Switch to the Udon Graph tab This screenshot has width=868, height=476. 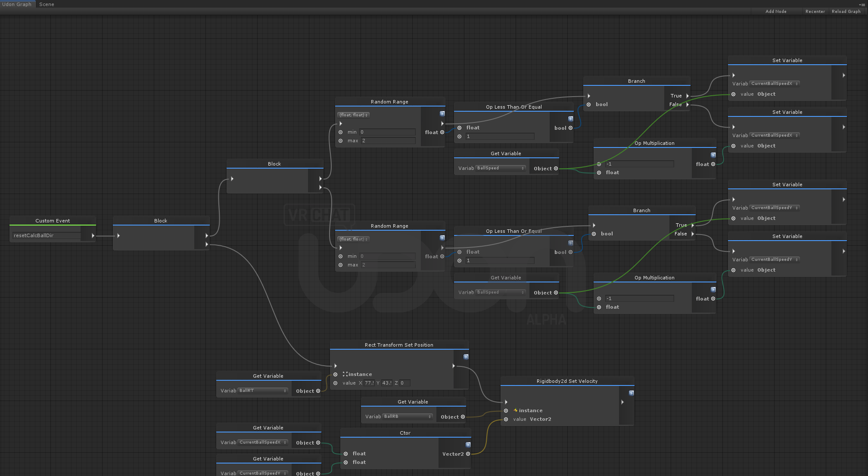(x=17, y=4)
